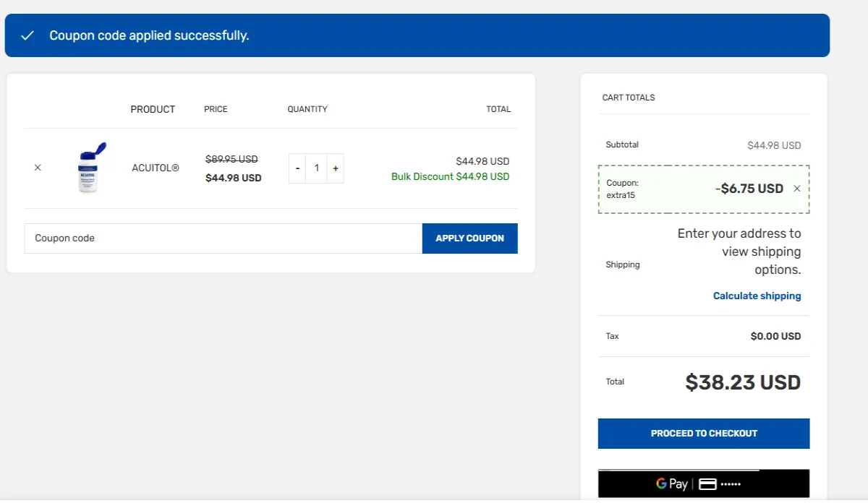
Task: Open the ACUITOL bottle thumbnail
Action: coord(89,168)
